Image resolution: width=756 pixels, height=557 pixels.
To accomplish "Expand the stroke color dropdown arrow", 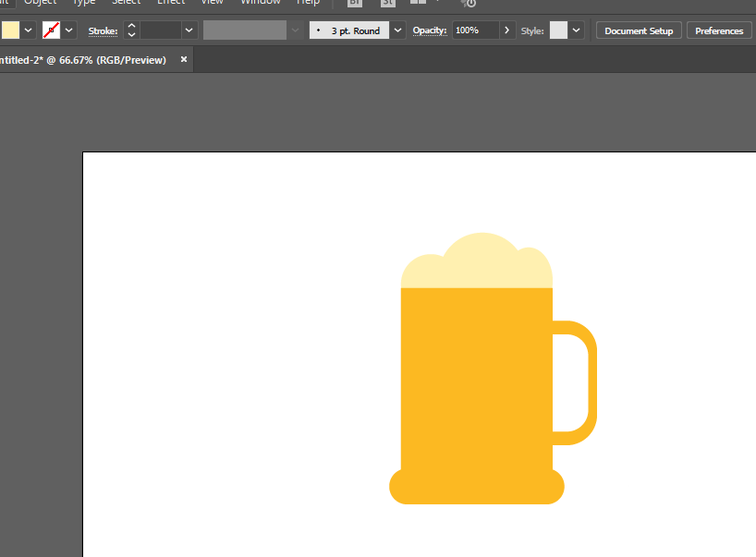I will tap(69, 30).
